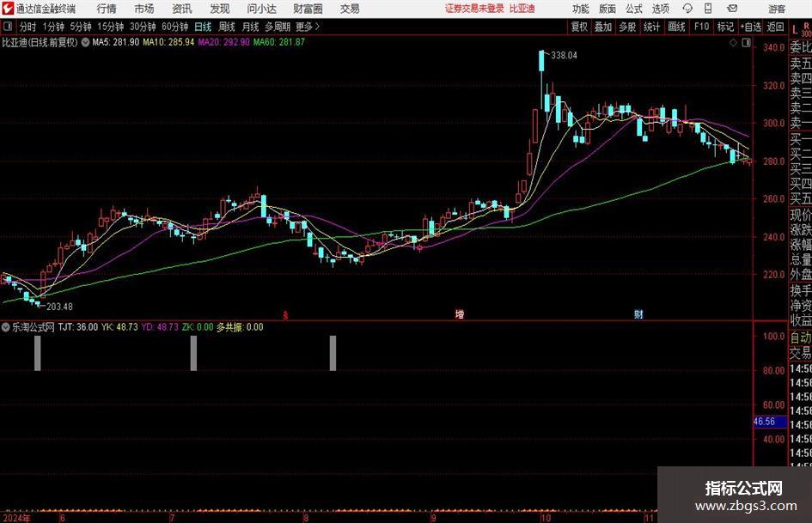Click the red R indicator in side panel
812x523 pixels.
(x=806, y=24)
